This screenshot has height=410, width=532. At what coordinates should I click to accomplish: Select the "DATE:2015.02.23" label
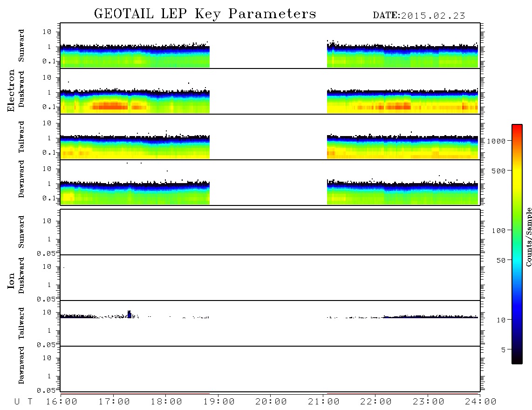tap(419, 16)
